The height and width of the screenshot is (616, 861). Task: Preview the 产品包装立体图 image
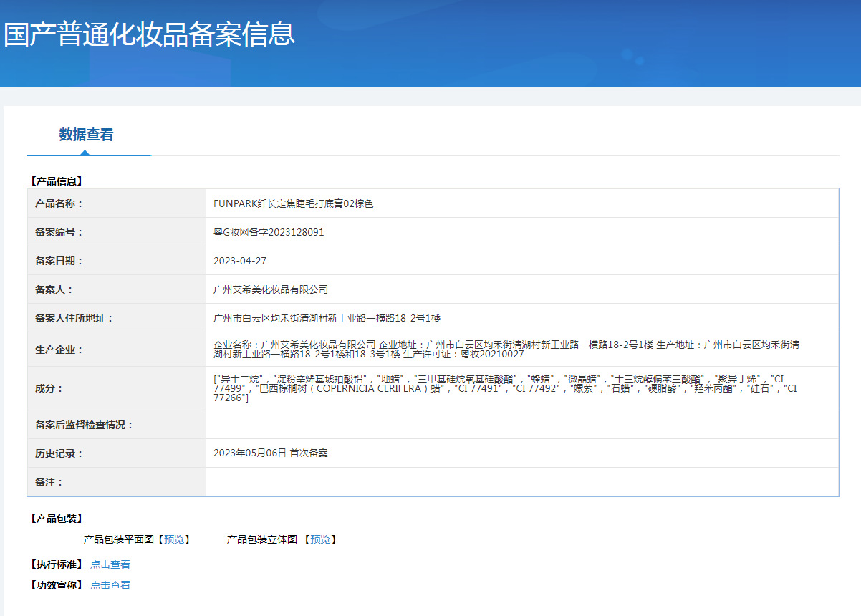[320, 539]
